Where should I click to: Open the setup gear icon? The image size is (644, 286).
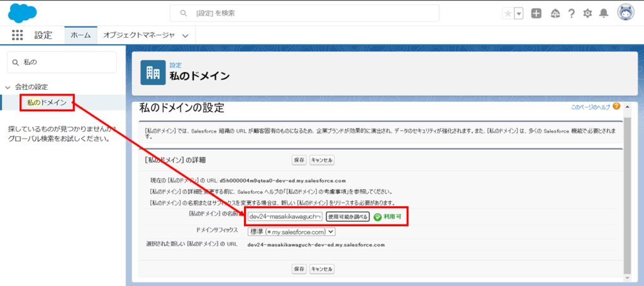[x=587, y=13]
